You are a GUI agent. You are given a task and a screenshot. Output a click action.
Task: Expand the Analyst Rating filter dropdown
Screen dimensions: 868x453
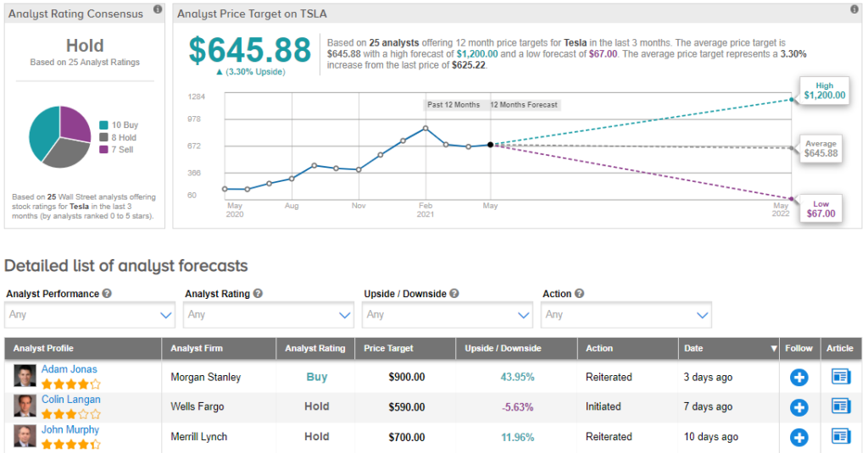[269, 315]
